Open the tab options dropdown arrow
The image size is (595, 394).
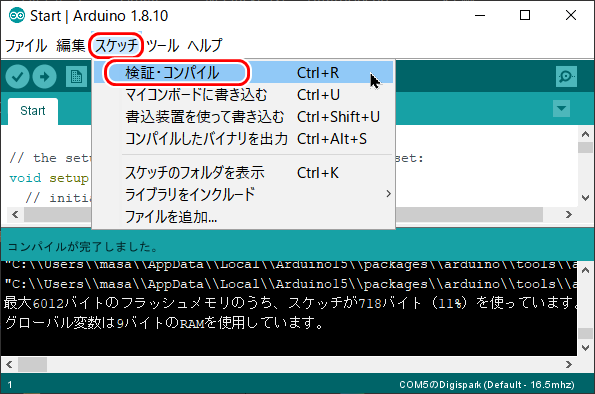pos(561,109)
